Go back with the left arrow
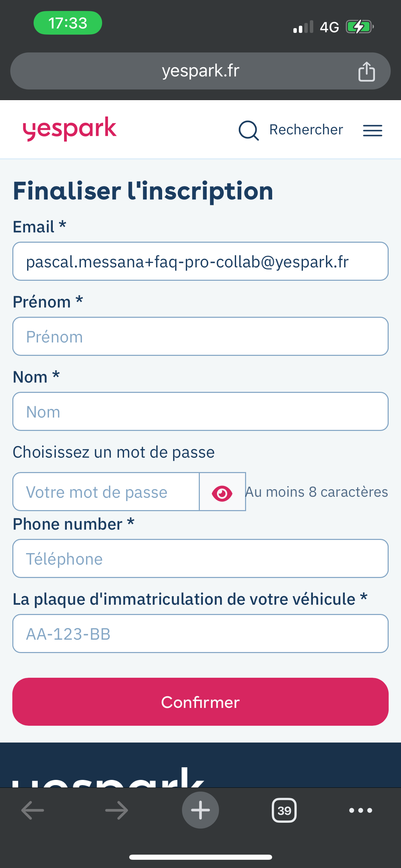The height and width of the screenshot is (868, 401). (x=33, y=810)
